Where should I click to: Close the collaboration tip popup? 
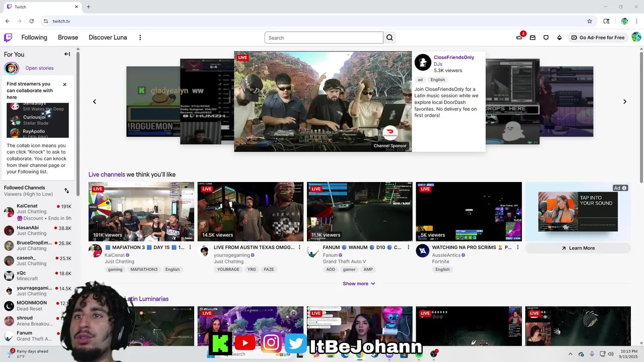(x=64, y=84)
